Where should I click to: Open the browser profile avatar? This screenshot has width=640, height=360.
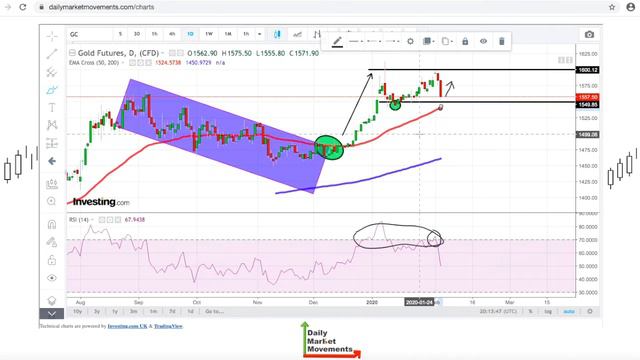click(631, 7)
